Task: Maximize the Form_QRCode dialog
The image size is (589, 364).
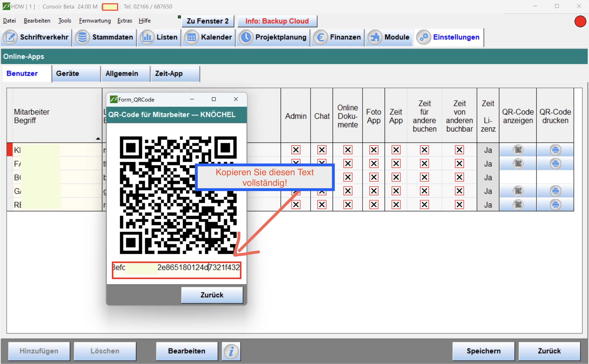Action: click(x=214, y=99)
